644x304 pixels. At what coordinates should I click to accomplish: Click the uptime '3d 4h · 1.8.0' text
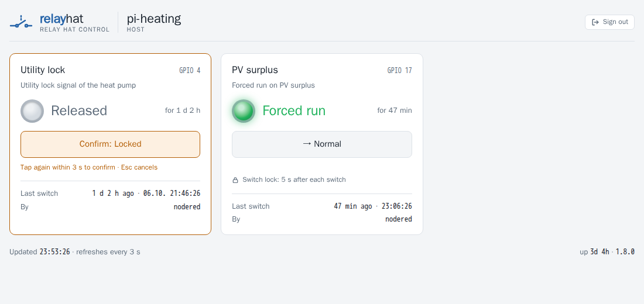pyautogui.click(x=612, y=252)
